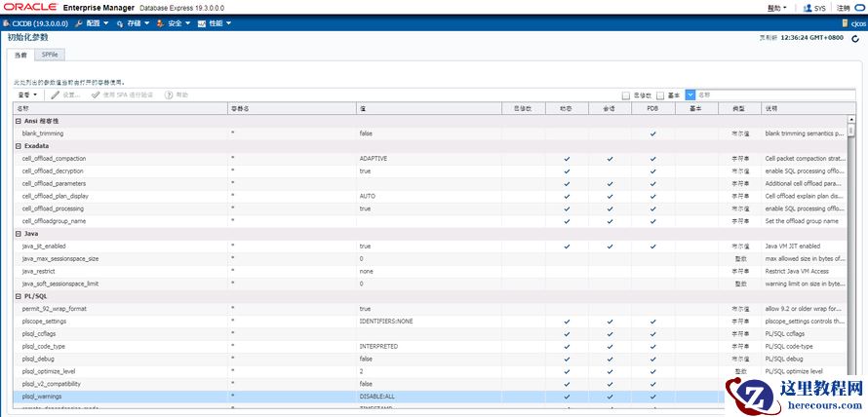Open the blue search-field dropdown arrow
The width and height of the screenshot is (868, 417).
pyautogui.click(x=690, y=95)
